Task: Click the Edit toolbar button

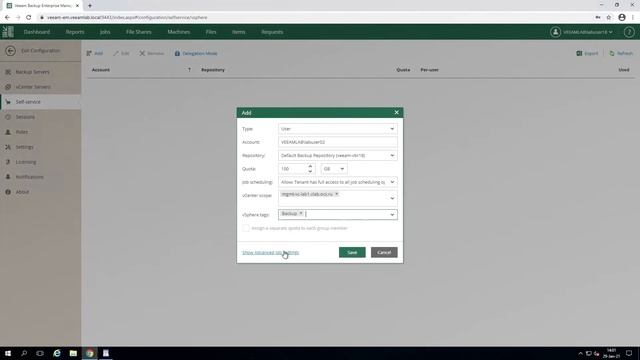Action: (121, 53)
